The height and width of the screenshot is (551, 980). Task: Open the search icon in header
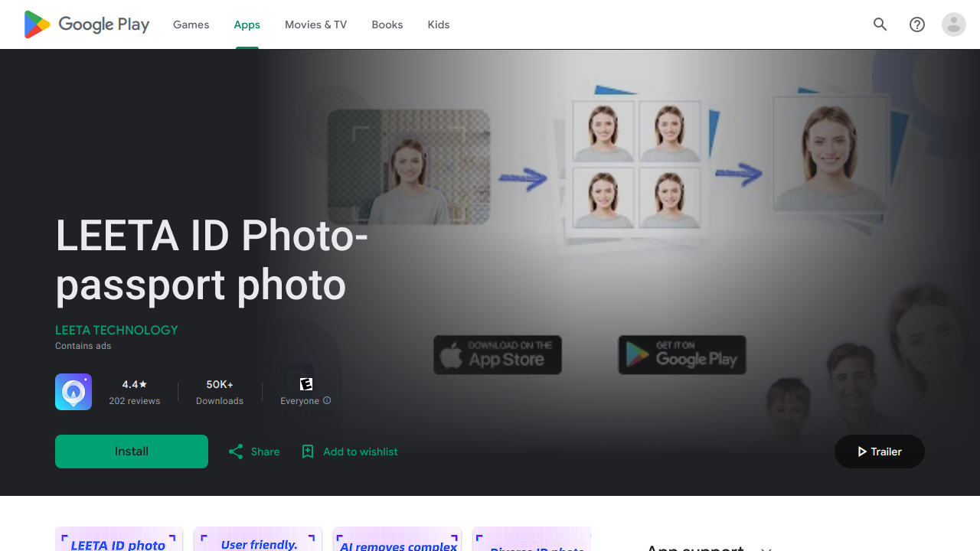pyautogui.click(x=880, y=24)
